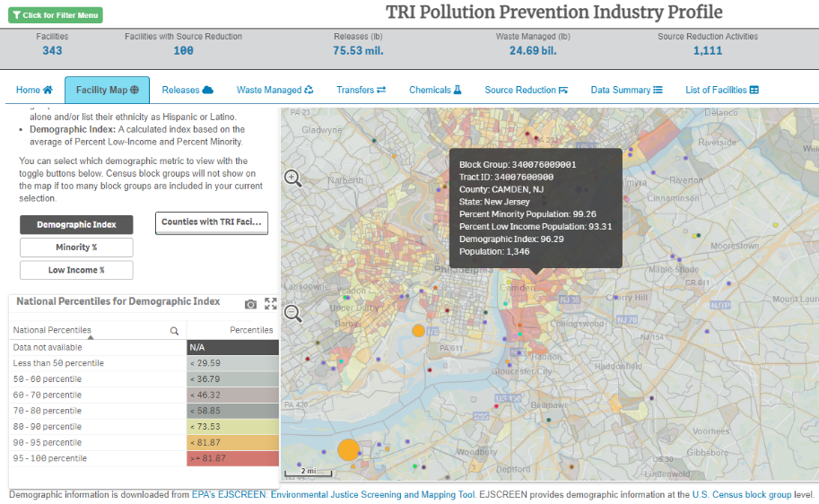Open the List of Facilities tab

pyautogui.click(x=722, y=90)
